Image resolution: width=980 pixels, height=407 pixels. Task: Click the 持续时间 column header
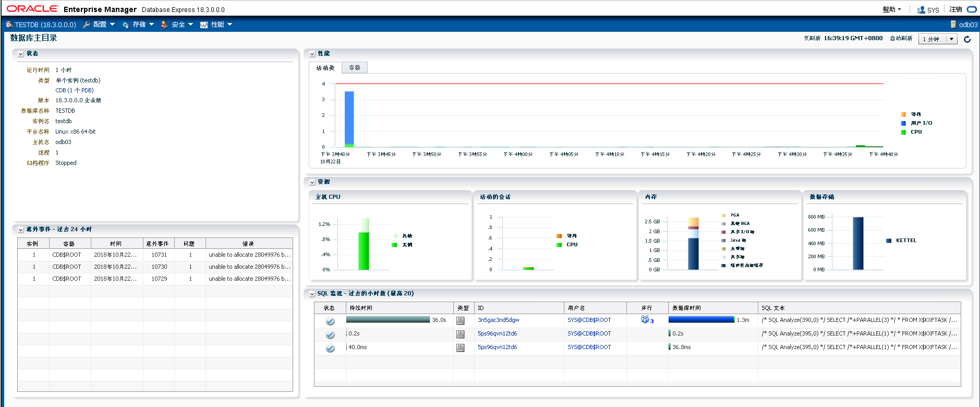pyautogui.click(x=400, y=308)
